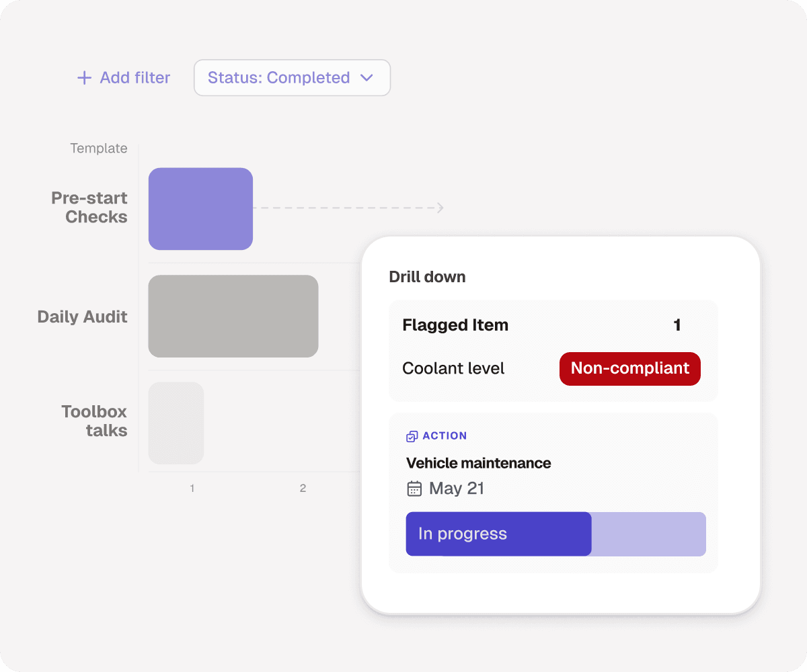Select the light Toolbox talks bar
Screen dimensions: 807x672
pyautogui.click(x=176, y=423)
